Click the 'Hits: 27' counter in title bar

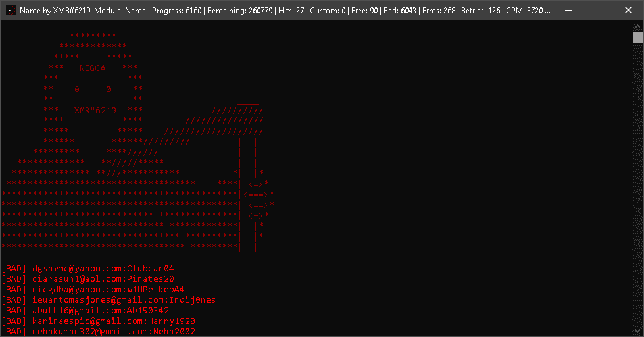(291, 11)
